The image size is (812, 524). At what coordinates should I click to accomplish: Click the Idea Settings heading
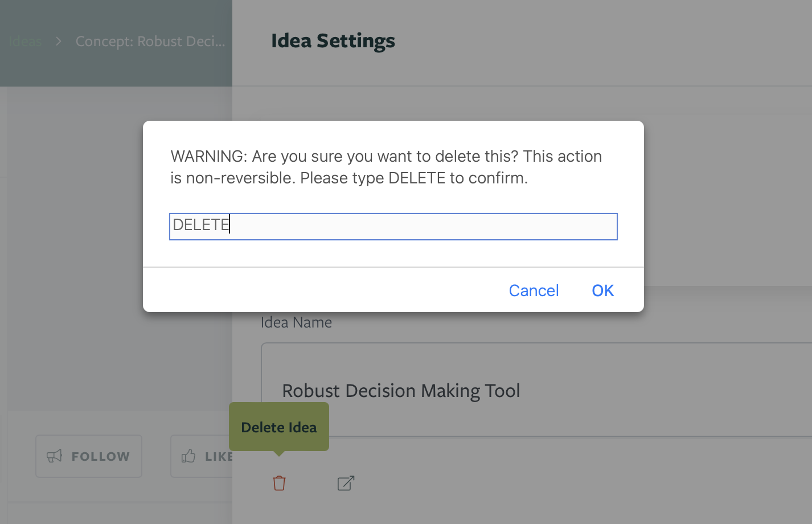pyautogui.click(x=333, y=41)
